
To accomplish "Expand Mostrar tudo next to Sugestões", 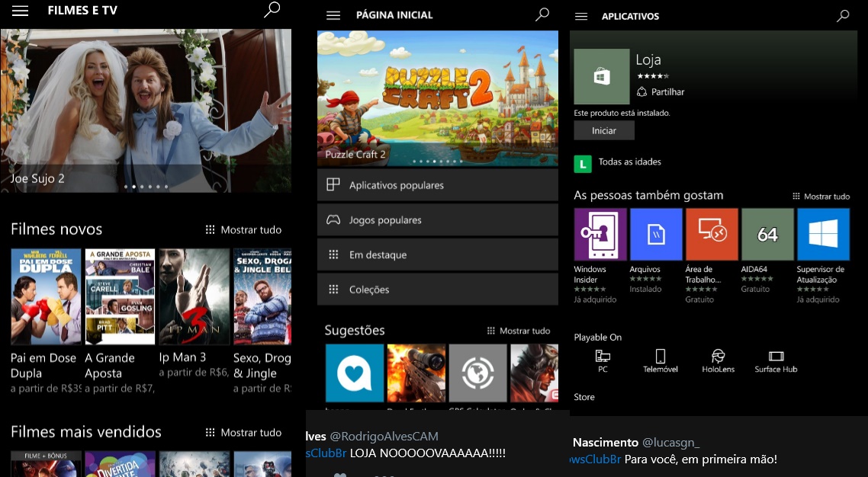I will pos(518,331).
